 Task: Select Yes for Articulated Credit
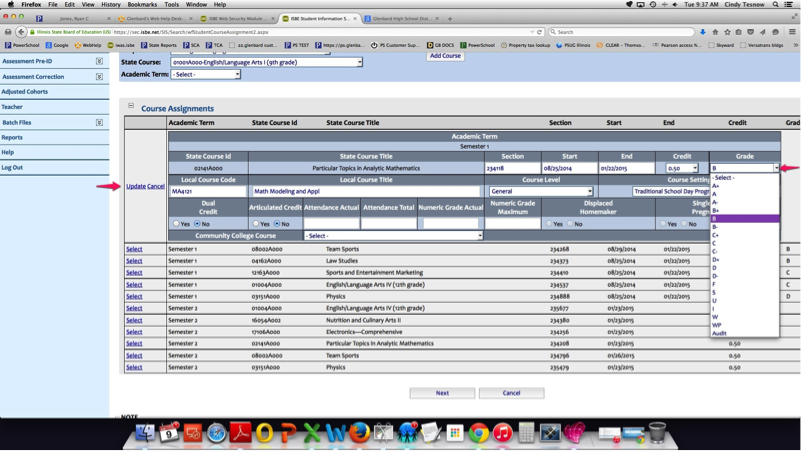coord(256,224)
